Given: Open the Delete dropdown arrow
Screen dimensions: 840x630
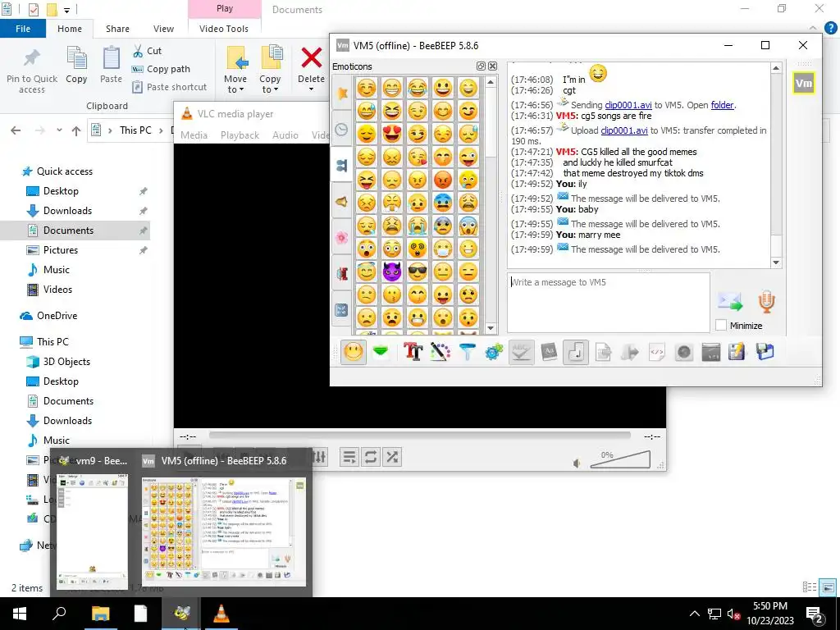Looking at the screenshot, I should click(x=311, y=89).
